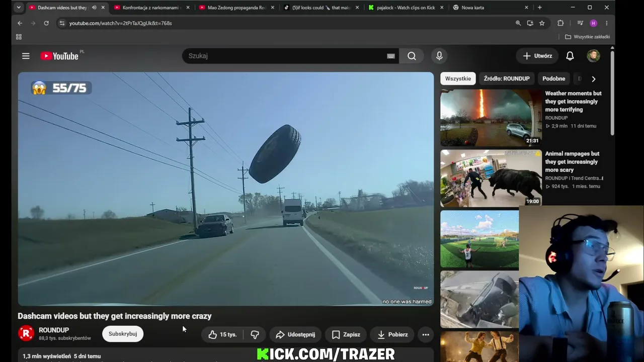The height and width of the screenshot is (362, 644).
Task: Like the video (15 tys.)
Action: [x=222, y=334]
